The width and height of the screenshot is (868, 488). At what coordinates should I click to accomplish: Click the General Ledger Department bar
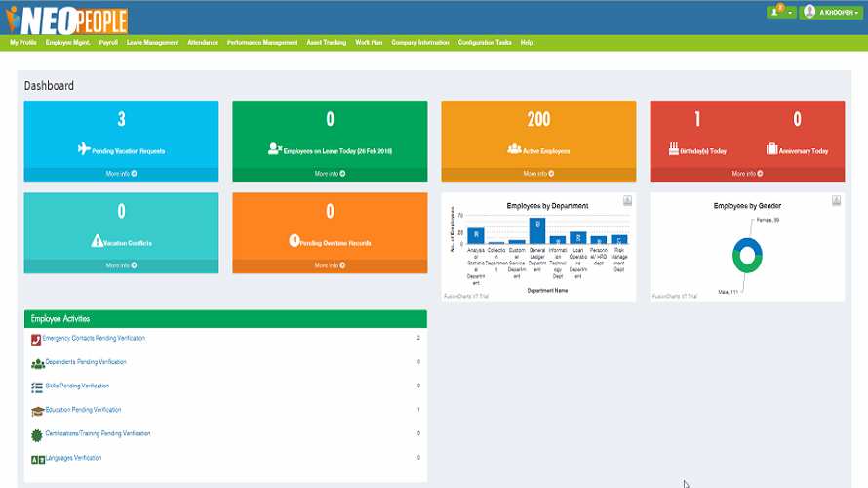click(537, 230)
